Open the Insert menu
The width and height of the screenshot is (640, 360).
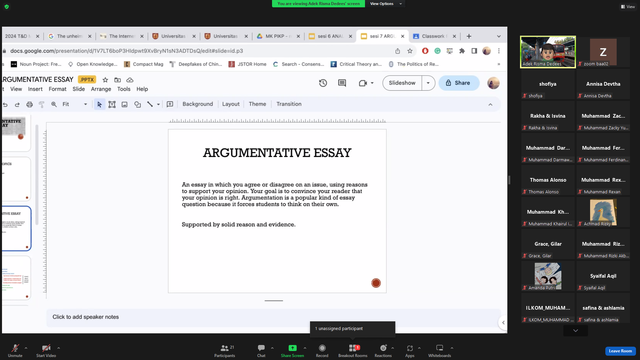click(x=35, y=89)
